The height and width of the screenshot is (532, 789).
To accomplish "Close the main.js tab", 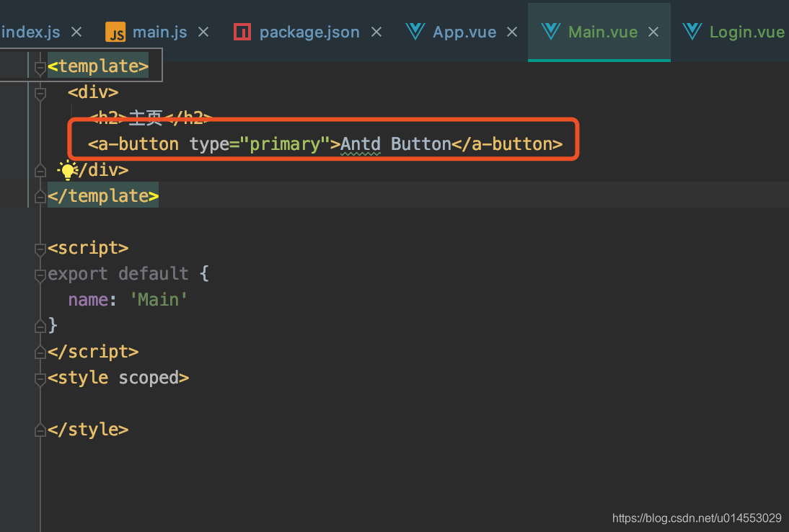I will [203, 32].
